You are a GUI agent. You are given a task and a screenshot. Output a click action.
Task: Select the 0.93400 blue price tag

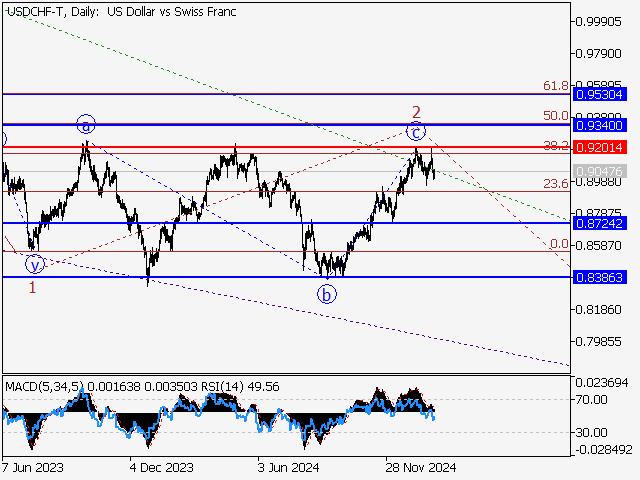click(x=600, y=125)
